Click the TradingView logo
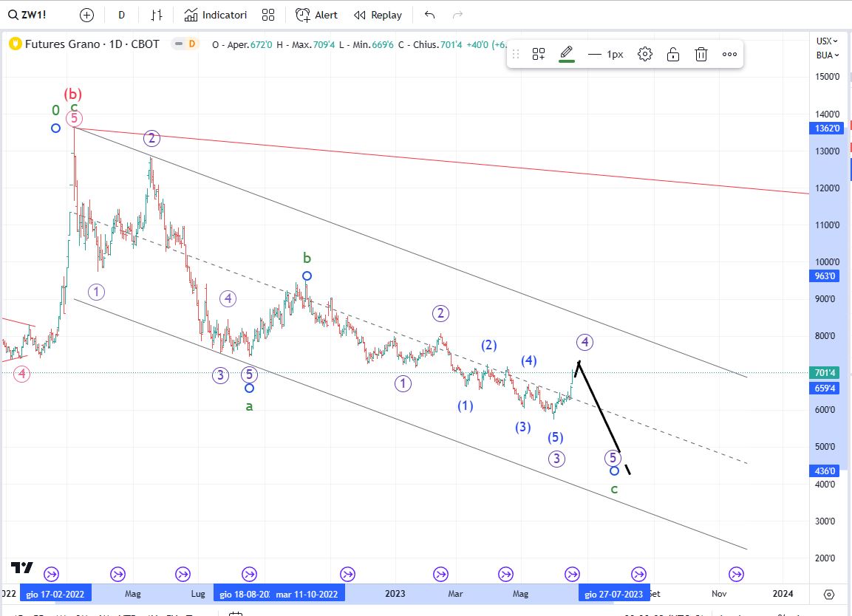The height and width of the screenshot is (616, 852). point(22,568)
